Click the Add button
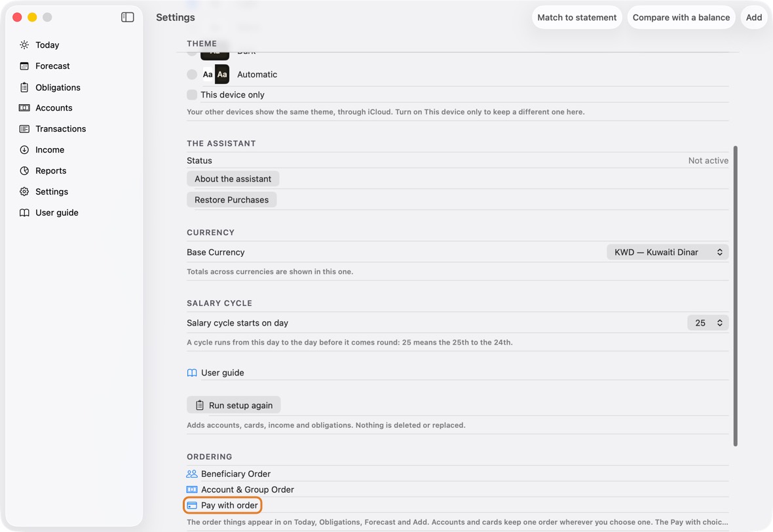 [754, 17]
